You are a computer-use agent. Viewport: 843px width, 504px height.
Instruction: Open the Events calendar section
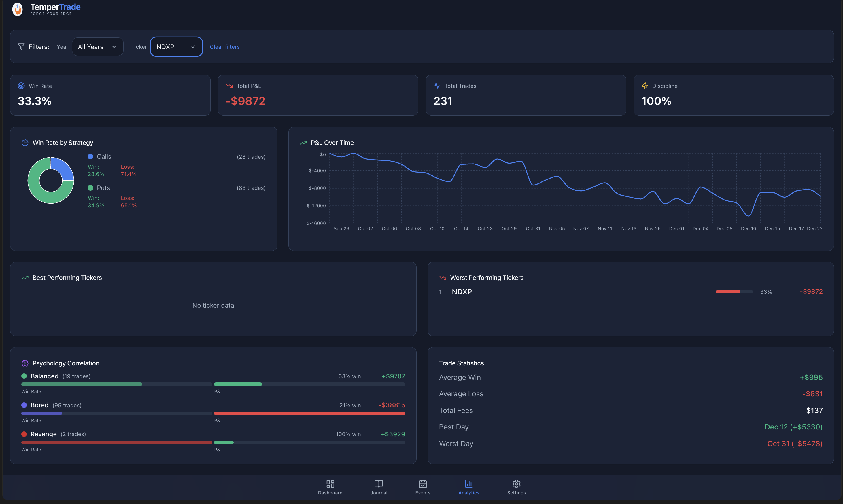coord(423,487)
